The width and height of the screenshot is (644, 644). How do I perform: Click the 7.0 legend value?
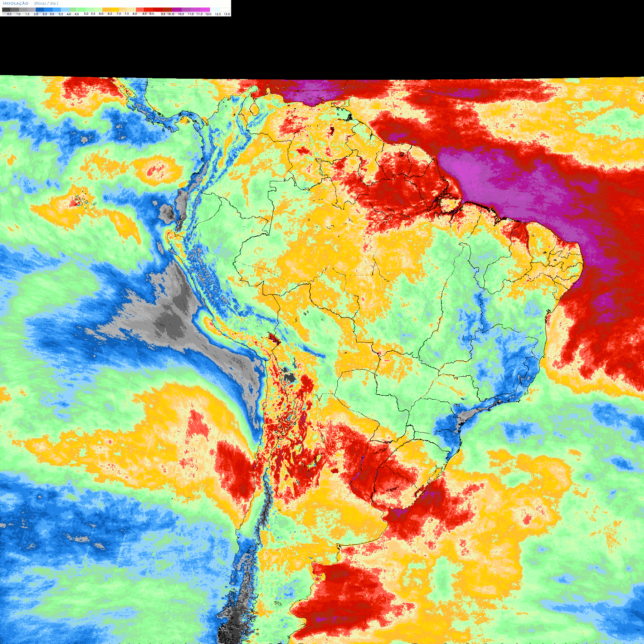pyautogui.click(x=119, y=14)
